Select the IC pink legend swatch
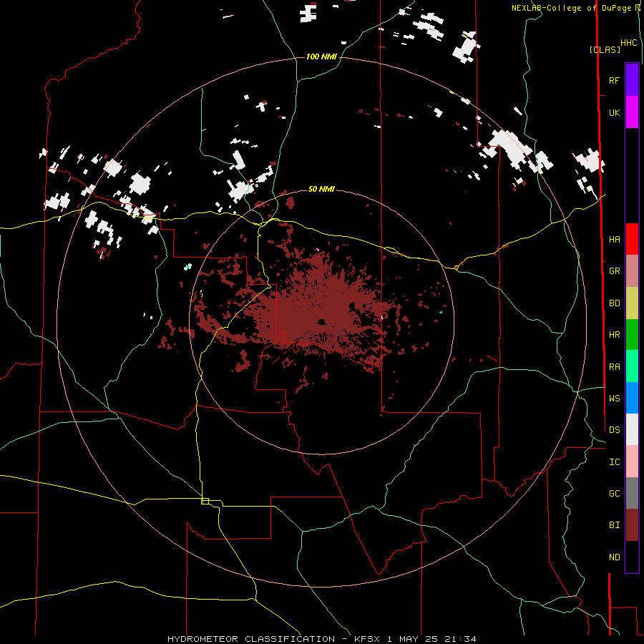 pos(632,462)
